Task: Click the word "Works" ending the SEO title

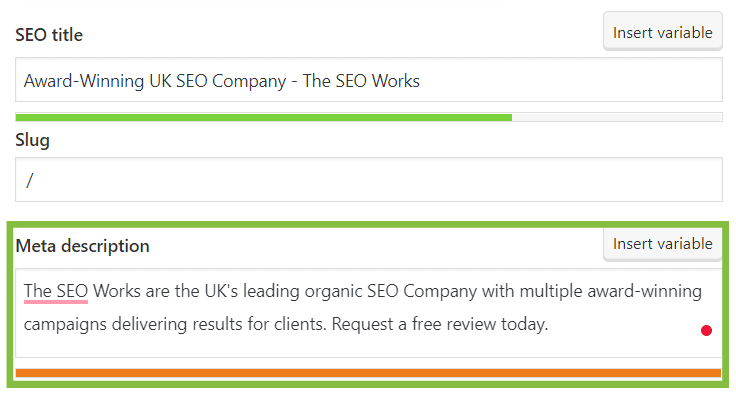Action: (x=396, y=81)
